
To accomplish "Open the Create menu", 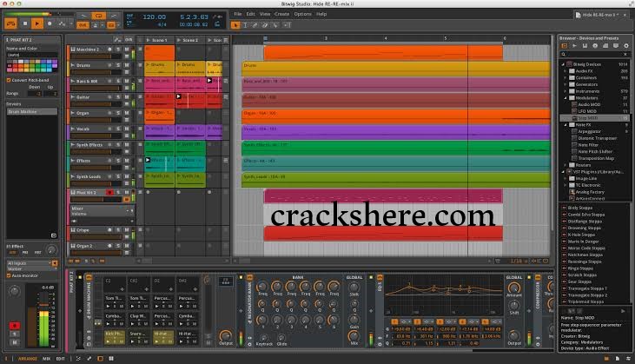I will point(281,14).
